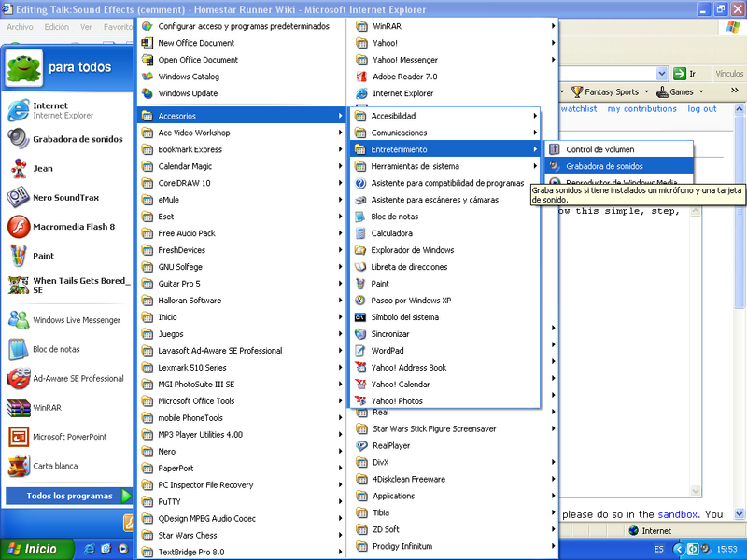Expand the Accesorios folder arrow
Viewport: 747px width, 560px height.
coord(340,116)
